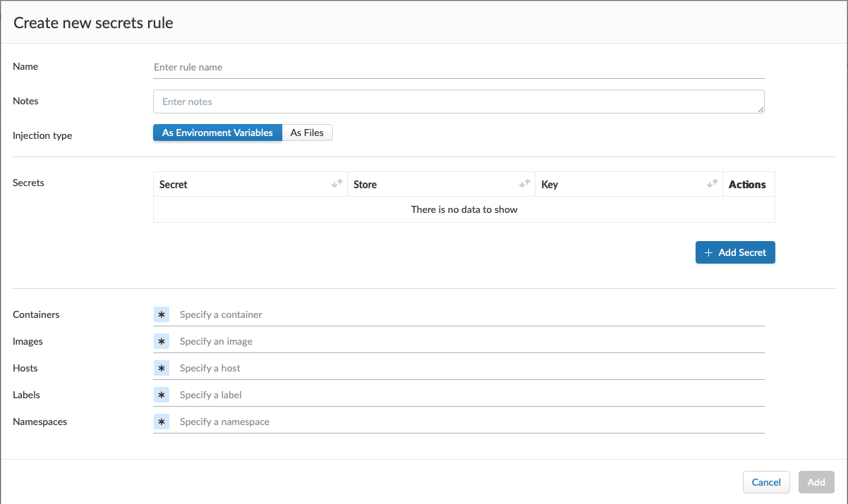The width and height of the screenshot is (848, 504).
Task: Click the asterisk icon beside Images
Action: coord(162,341)
